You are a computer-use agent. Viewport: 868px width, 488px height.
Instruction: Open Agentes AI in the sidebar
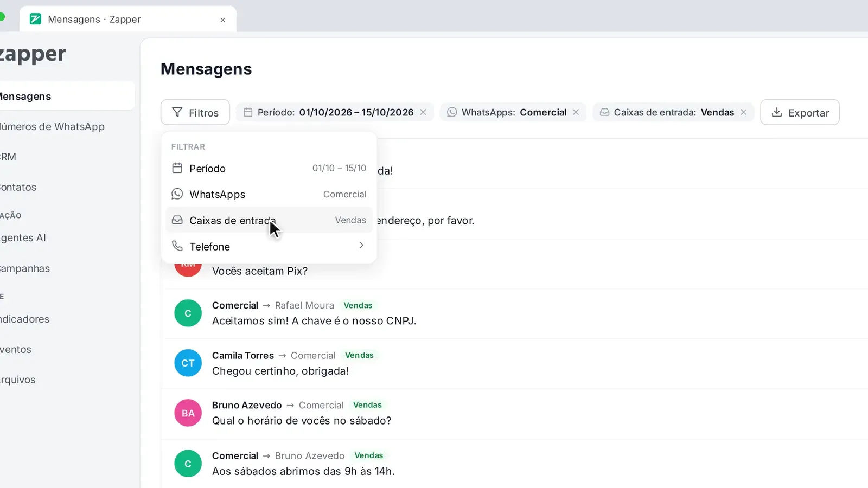(x=66, y=237)
